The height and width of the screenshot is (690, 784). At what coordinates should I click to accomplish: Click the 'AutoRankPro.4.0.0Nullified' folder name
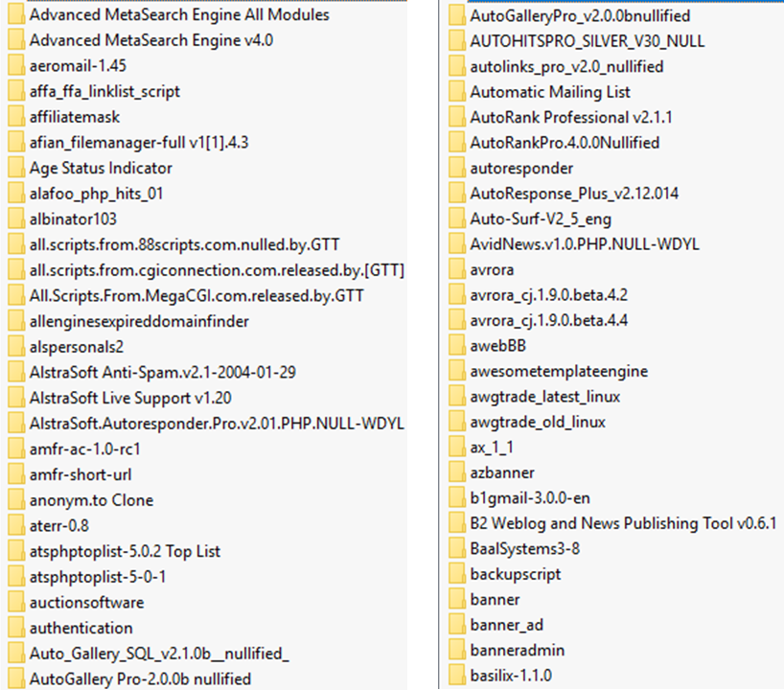pos(565,143)
